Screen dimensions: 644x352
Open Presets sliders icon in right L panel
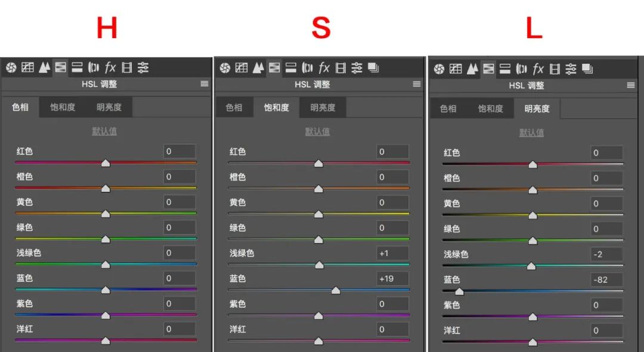[571, 69]
